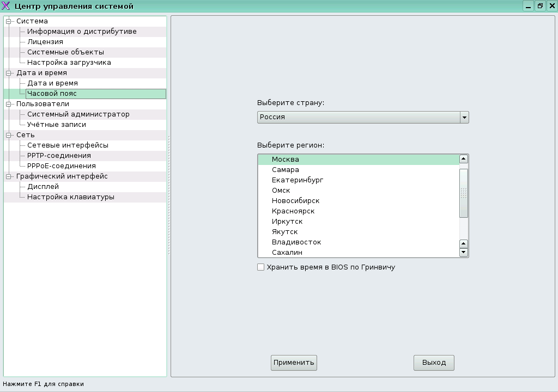Click the region list scroll-up arrow
Screen dimensions: 558x392
(x=464, y=159)
